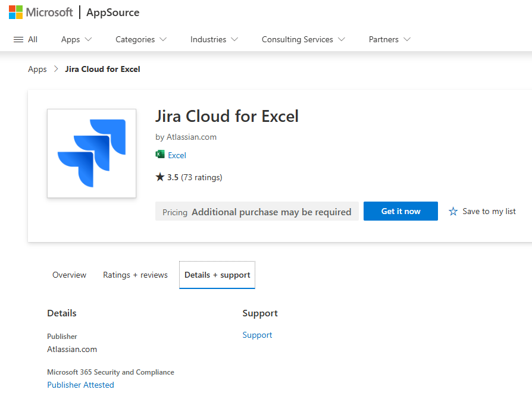532x399 pixels.
Task: Click the 'Additional purchase may be required' text
Action: click(271, 212)
